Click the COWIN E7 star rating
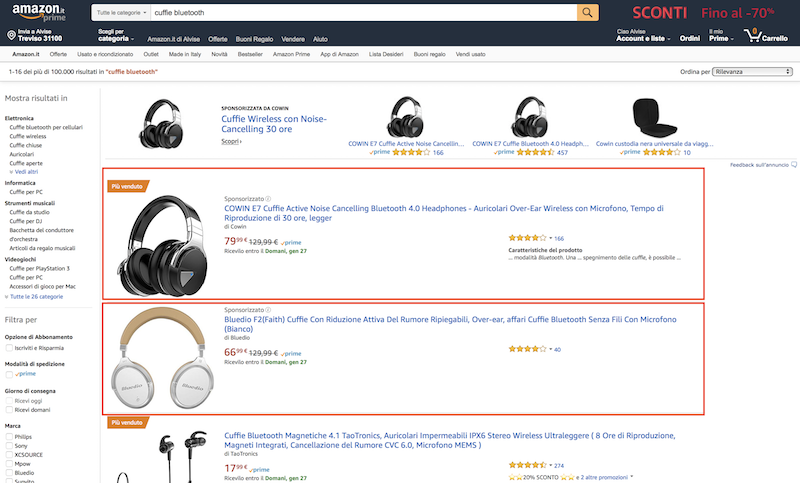800x483 pixels. (x=528, y=238)
